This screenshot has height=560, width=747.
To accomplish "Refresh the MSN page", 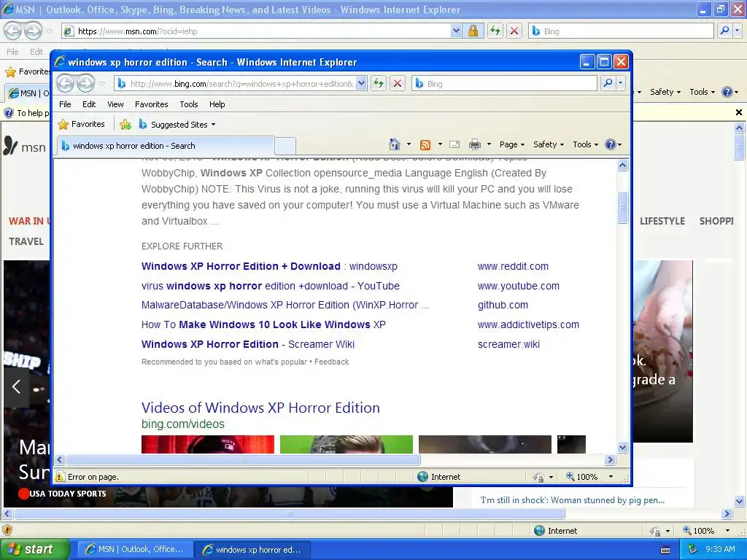I will click(495, 31).
